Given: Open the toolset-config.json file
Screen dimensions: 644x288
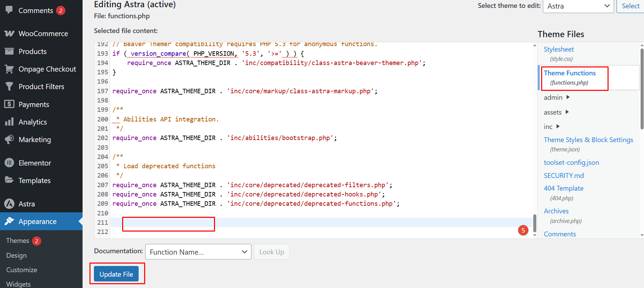Looking at the screenshot, I should 571,162.
